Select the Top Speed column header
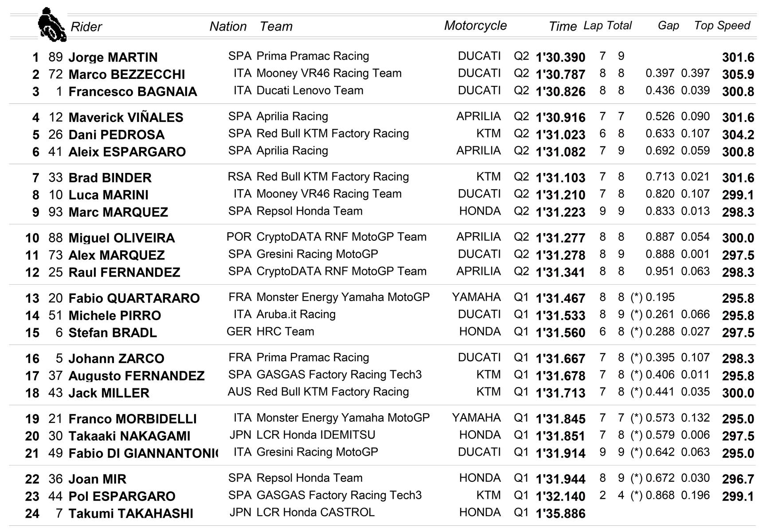Screen dimensions: 766x532 click(x=722, y=26)
